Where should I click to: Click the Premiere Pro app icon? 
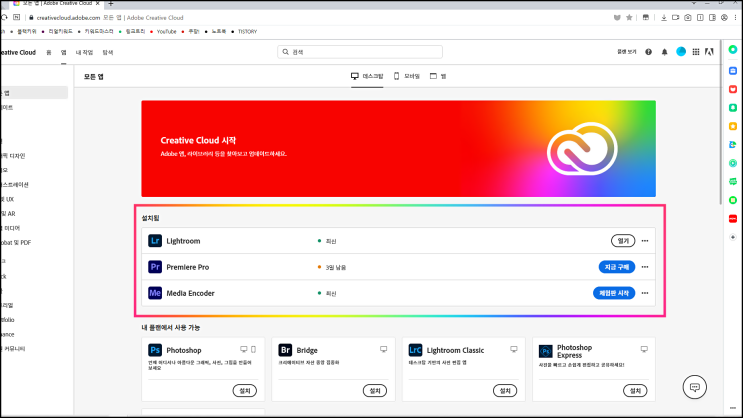(154, 267)
